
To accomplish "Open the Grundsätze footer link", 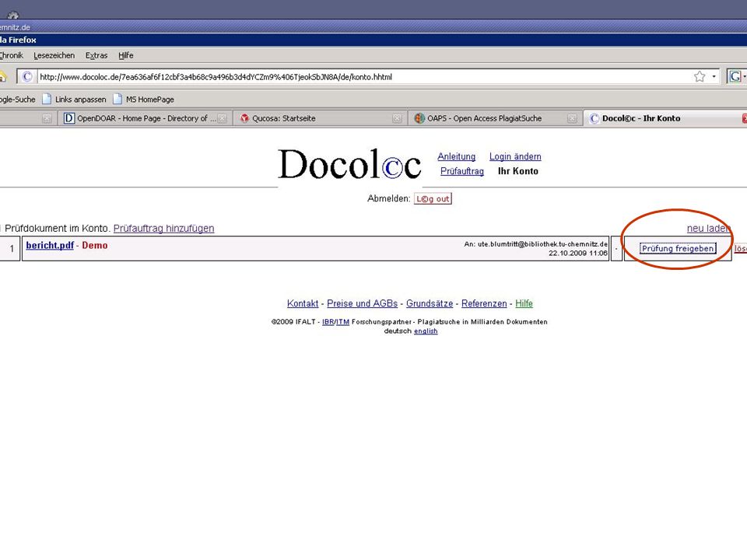I will click(430, 303).
